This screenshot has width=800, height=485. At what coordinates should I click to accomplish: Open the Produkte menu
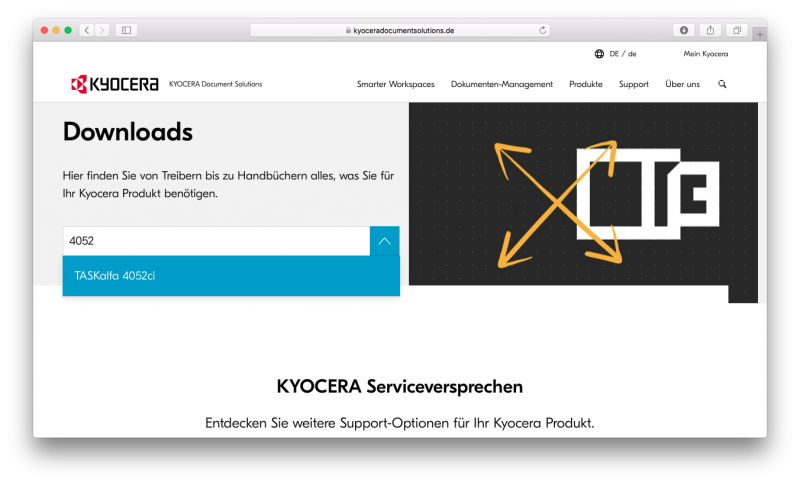[586, 84]
